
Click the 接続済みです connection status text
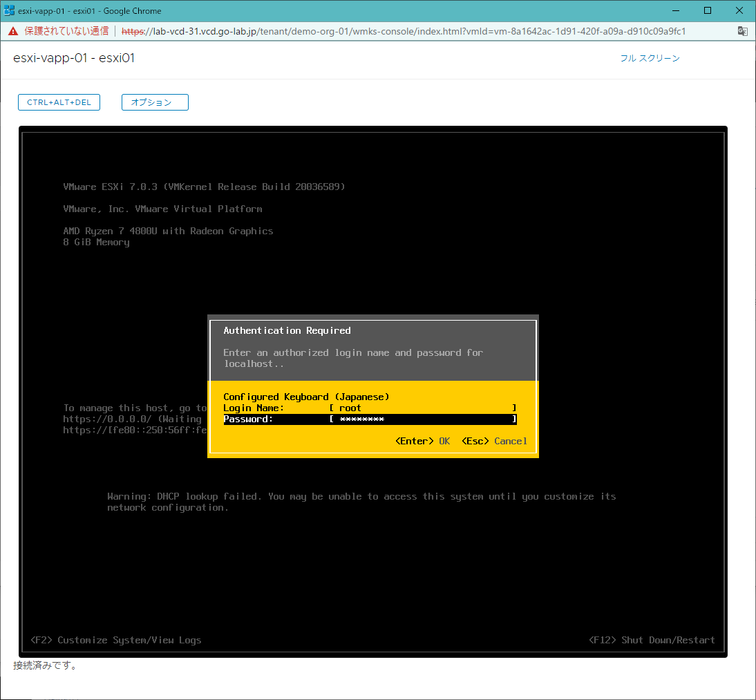coord(44,665)
